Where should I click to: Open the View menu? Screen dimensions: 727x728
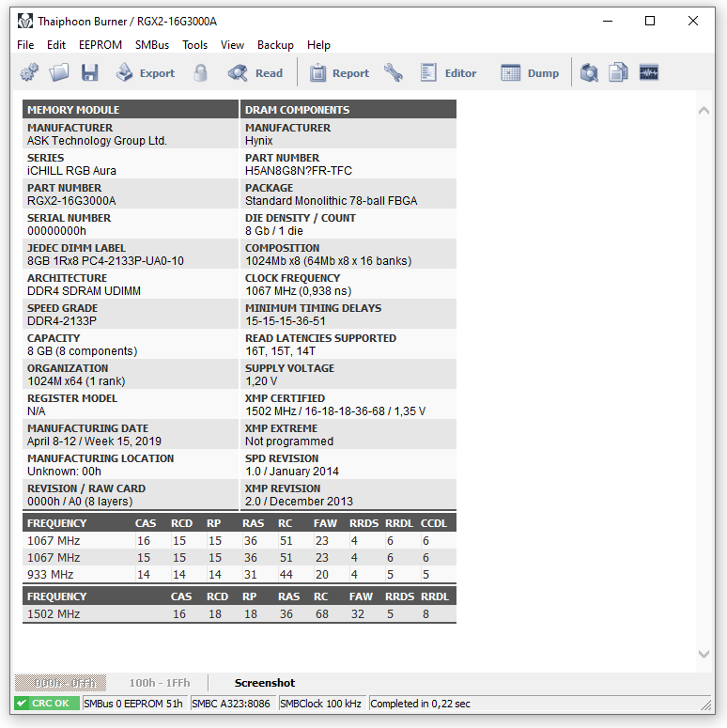[232, 45]
